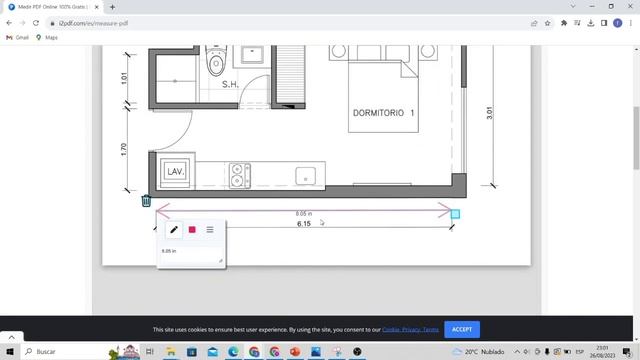640x360 pixels.
Task: Open the Mail app on the taskbar
Action: (213, 351)
